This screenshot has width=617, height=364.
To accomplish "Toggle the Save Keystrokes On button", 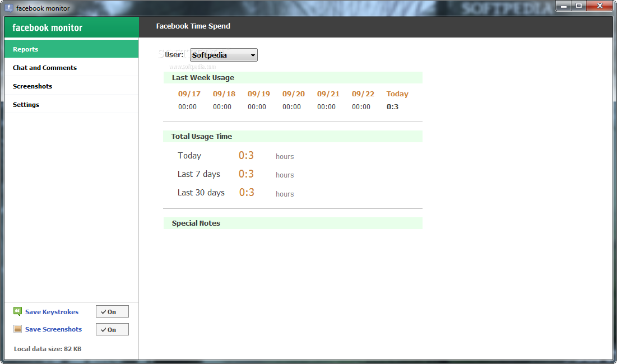I will pos(112,312).
